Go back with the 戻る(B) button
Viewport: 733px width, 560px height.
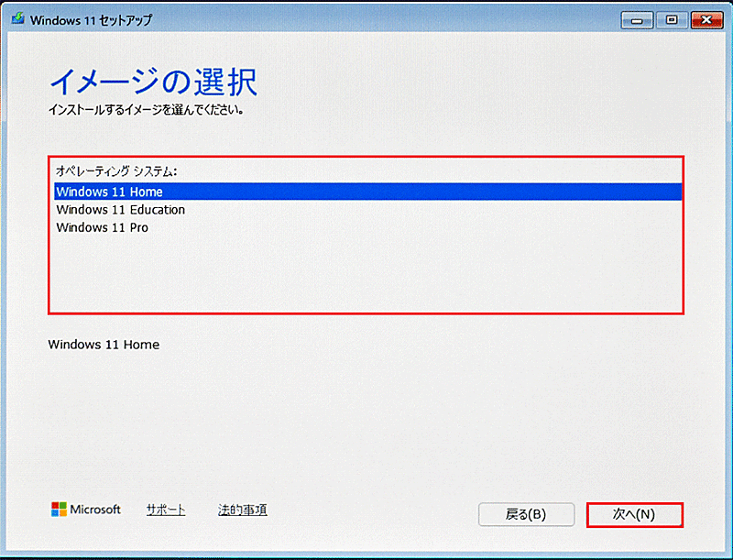[526, 515]
